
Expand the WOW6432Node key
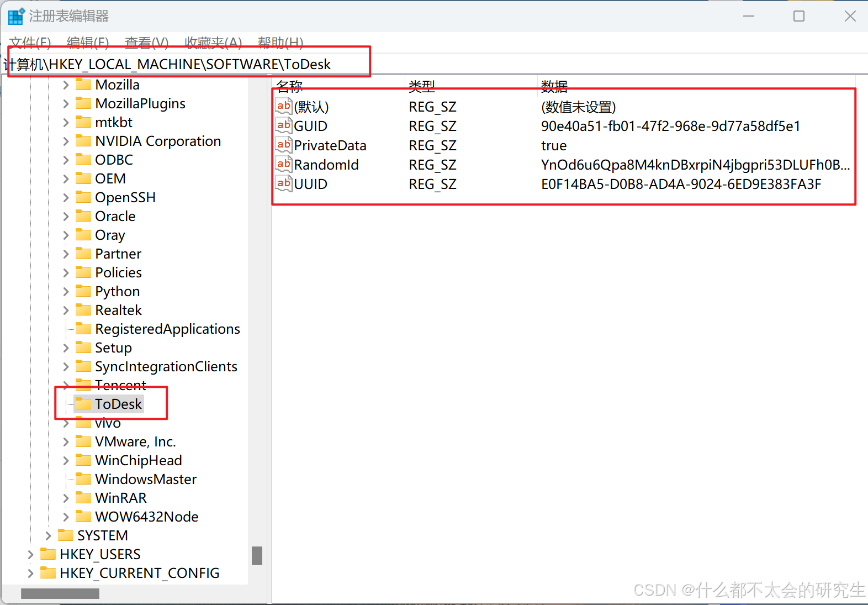pyautogui.click(x=66, y=517)
